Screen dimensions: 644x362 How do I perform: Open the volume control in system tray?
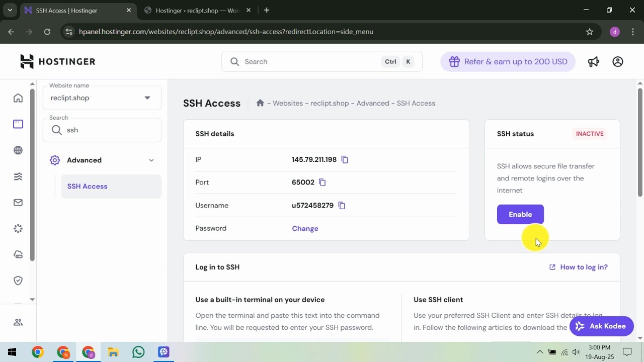point(576,352)
